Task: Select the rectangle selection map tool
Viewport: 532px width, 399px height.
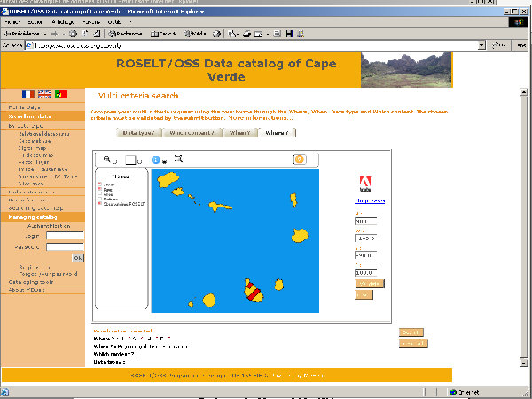Action: click(x=130, y=160)
